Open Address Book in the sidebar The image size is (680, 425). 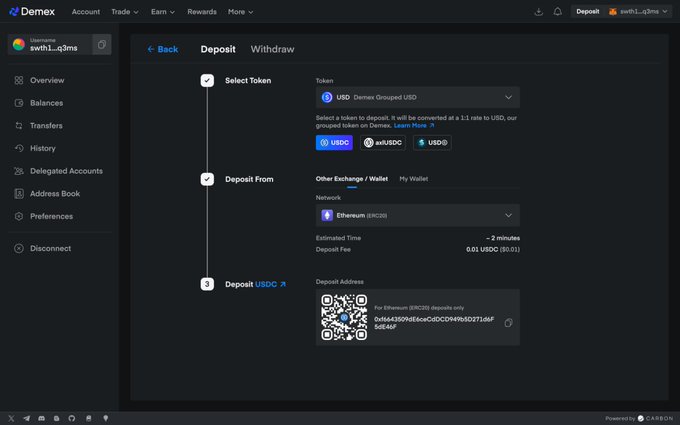55,194
